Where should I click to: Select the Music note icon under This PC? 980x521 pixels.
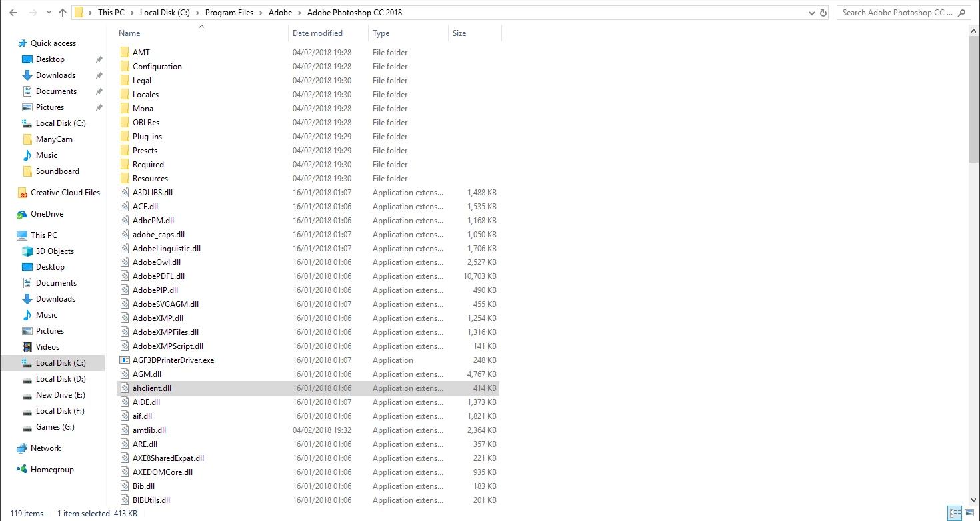(x=27, y=315)
